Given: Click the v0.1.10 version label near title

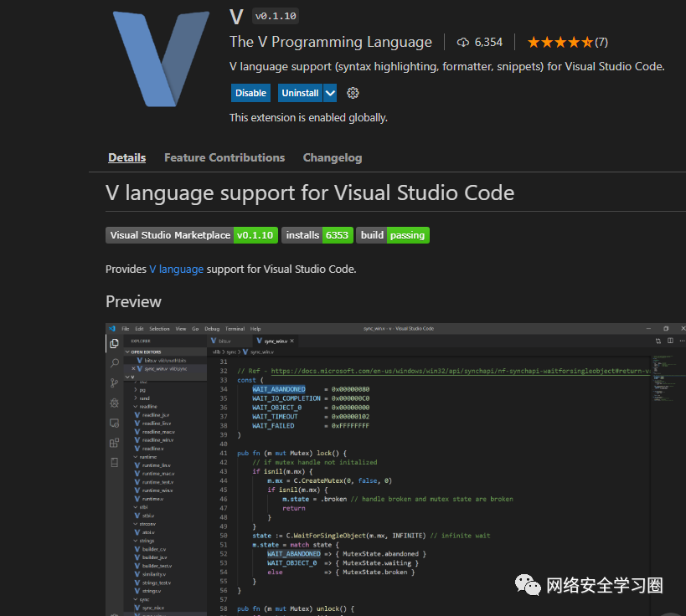Looking at the screenshot, I should (276, 16).
